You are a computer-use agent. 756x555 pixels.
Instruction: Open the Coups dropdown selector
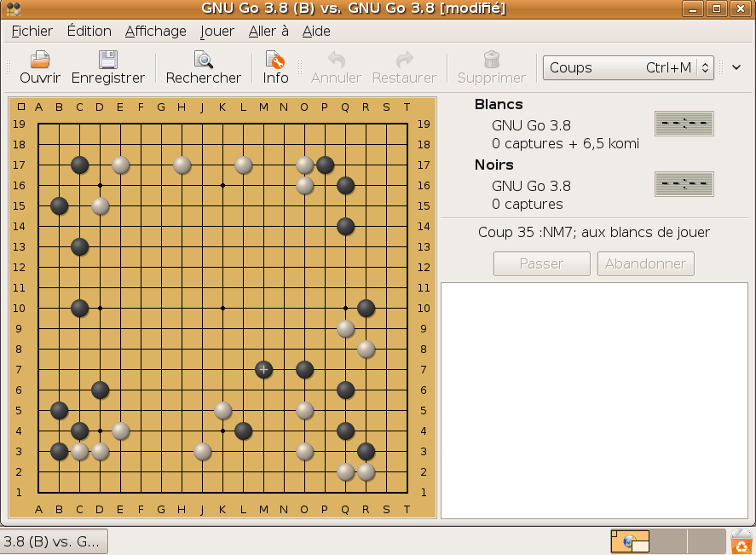click(x=628, y=67)
